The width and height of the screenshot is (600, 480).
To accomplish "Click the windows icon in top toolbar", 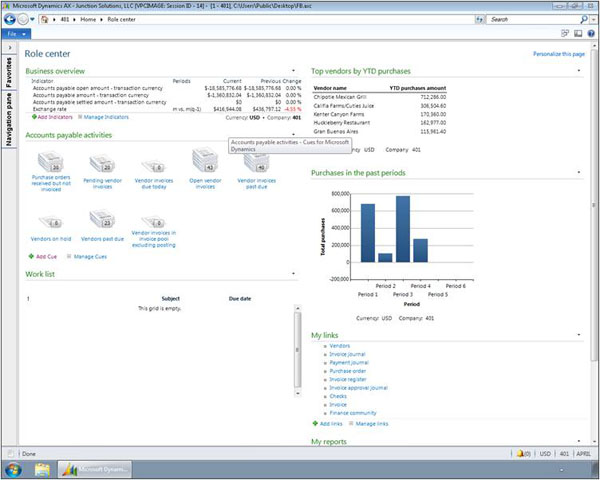I will click(x=565, y=34).
